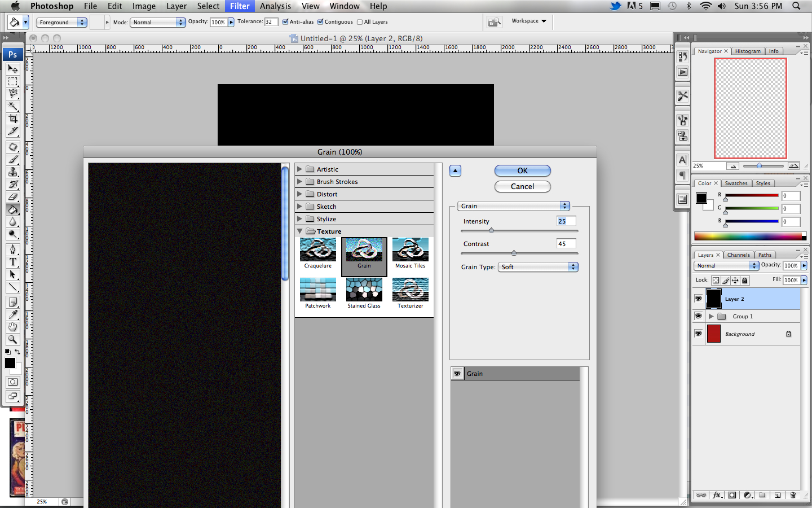Delete layer with trash icon
812x508 pixels.
pyautogui.click(x=793, y=495)
